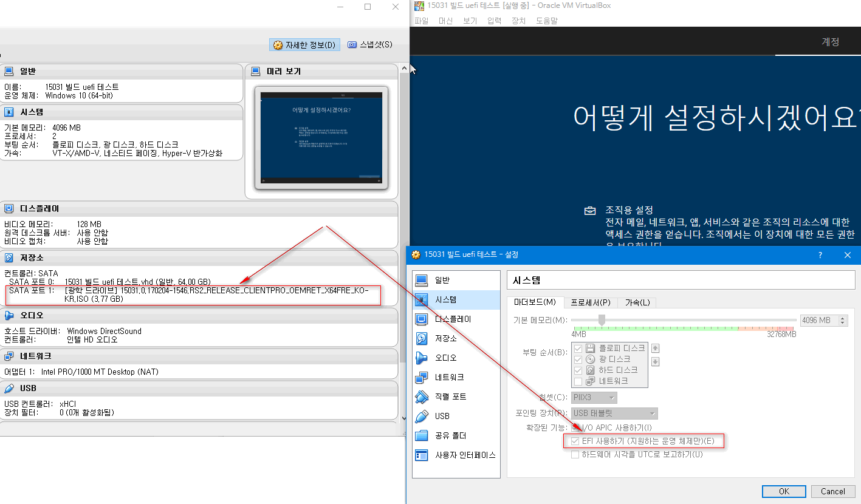The height and width of the screenshot is (504, 861).
Task: Toggle 플로피 디스크 boot order checkbox
Action: (578, 349)
